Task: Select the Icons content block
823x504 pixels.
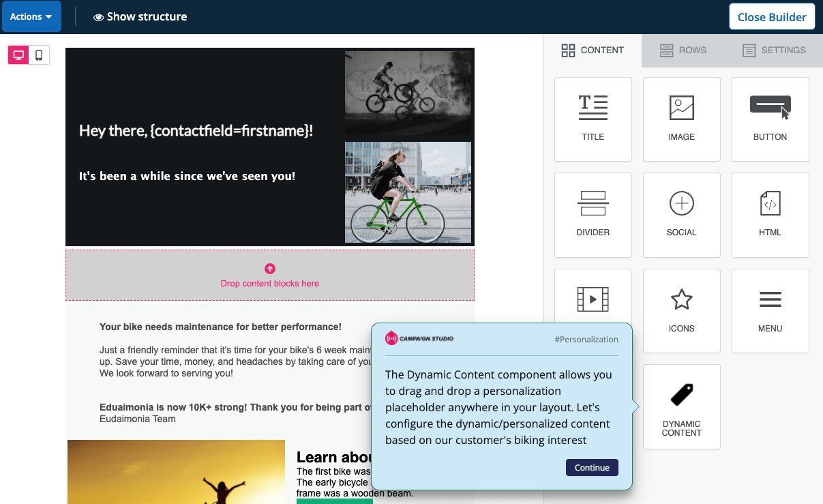Action: pos(681,310)
